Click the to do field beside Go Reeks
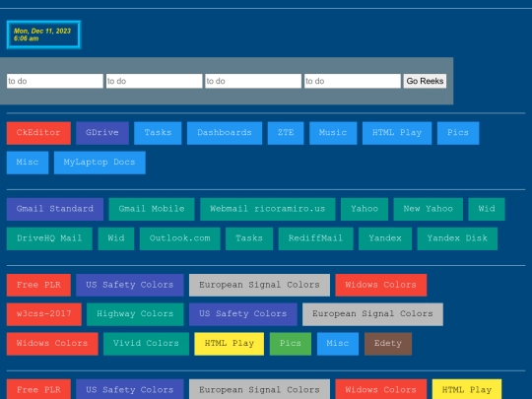 click(x=353, y=81)
